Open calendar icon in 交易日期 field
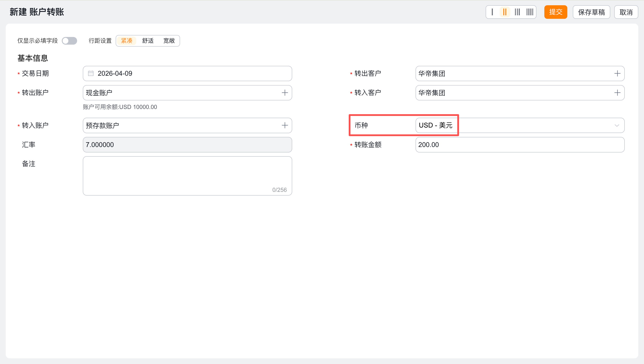The image size is (644, 364). tap(91, 73)
